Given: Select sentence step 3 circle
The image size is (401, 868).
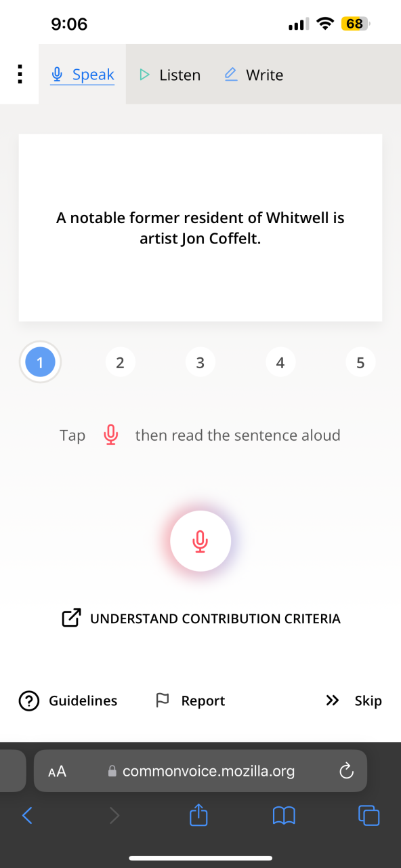Looking at the screenshot, I should [200, 363].
